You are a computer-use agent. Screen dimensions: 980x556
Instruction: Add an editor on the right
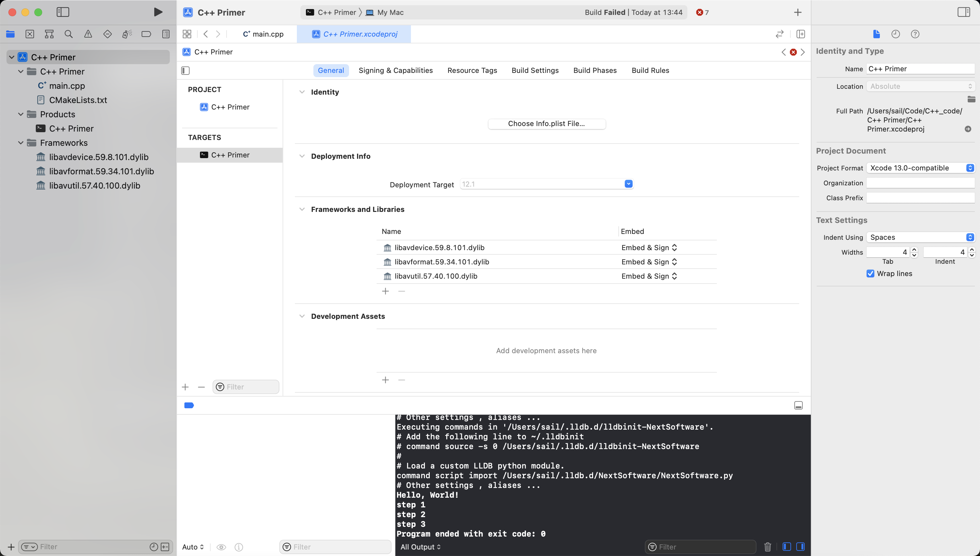pyautogui.click(x=801, y=34)
